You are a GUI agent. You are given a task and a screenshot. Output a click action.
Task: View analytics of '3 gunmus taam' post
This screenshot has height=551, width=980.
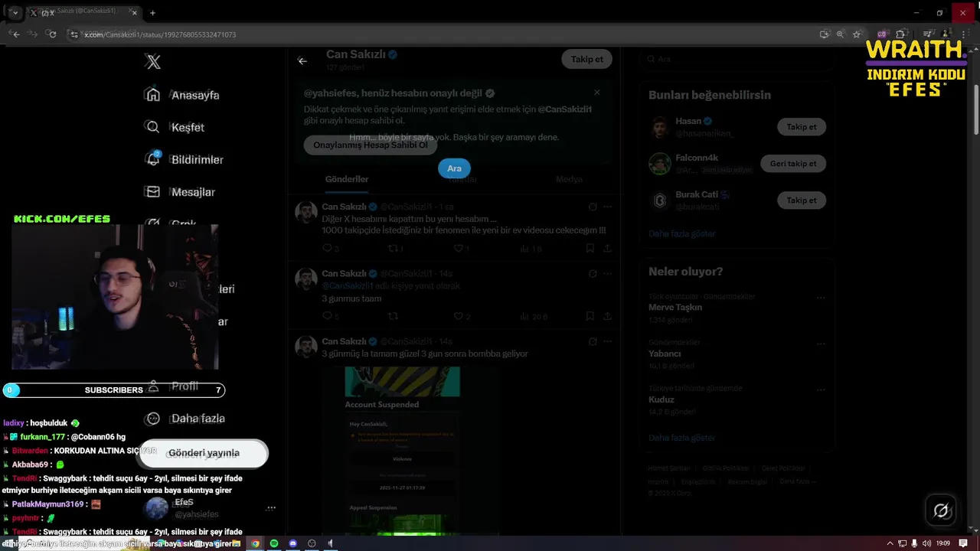pyautogui.click(x=533, y=316)
